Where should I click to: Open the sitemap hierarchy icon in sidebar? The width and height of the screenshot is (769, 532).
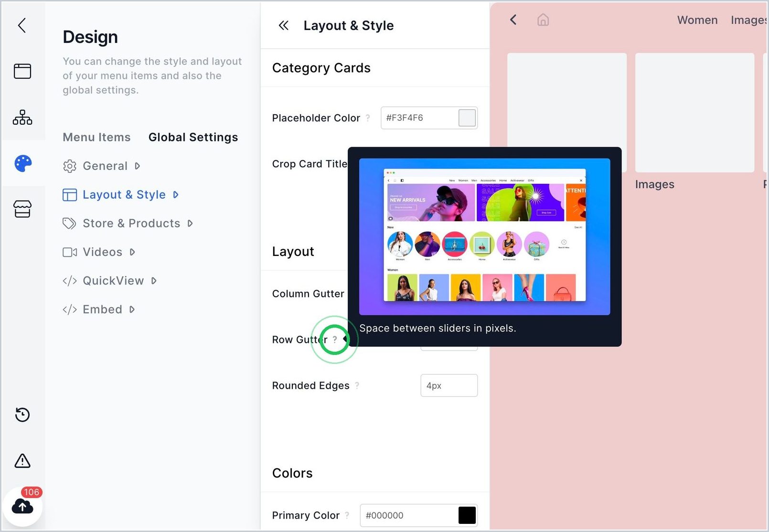pos(22,117)
